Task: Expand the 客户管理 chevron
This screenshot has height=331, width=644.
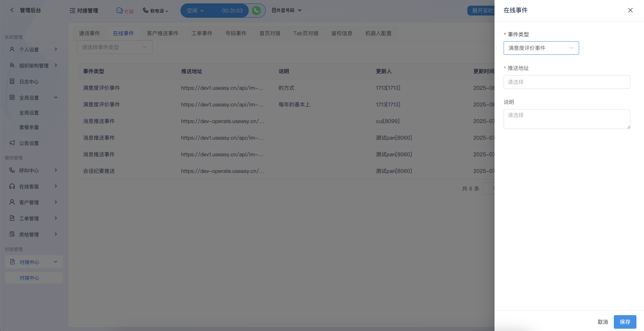Action: point(56,202)
